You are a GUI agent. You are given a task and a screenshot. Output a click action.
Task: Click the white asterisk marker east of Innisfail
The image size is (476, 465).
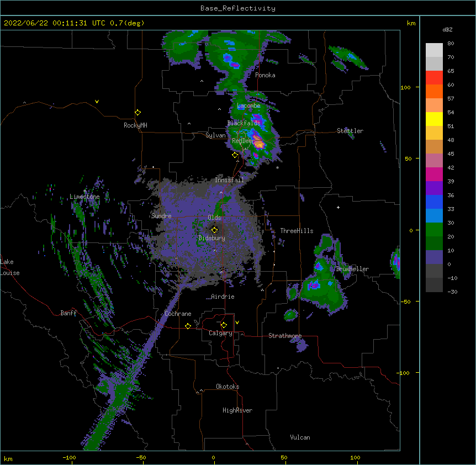277,167
